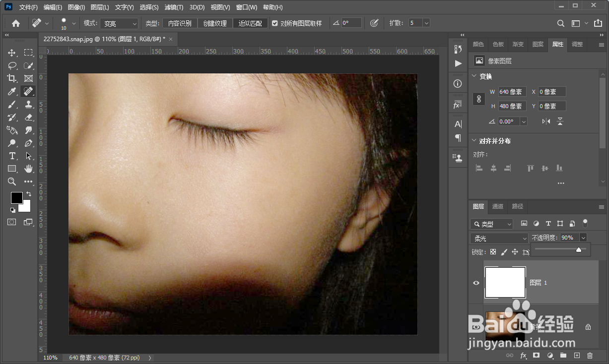Choose the 内容识别 type button
This screenshot has width=609, height=364.
(x=180, y=23)
